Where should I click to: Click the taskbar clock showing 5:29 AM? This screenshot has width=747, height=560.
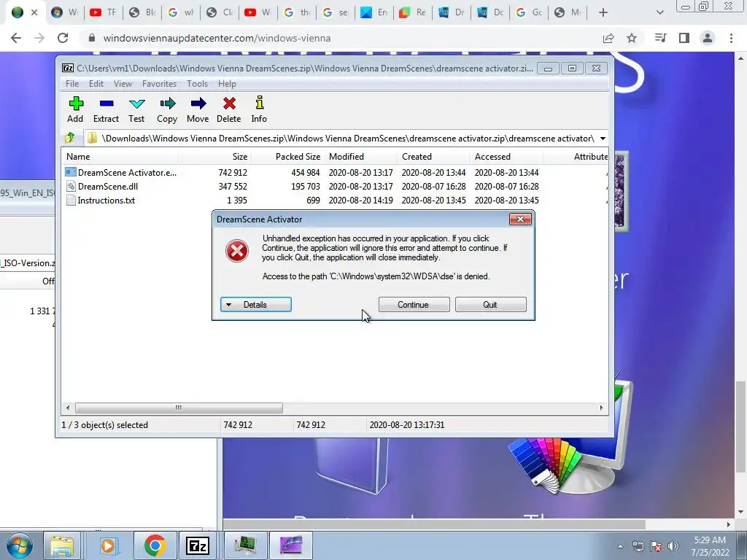(710, 546)
